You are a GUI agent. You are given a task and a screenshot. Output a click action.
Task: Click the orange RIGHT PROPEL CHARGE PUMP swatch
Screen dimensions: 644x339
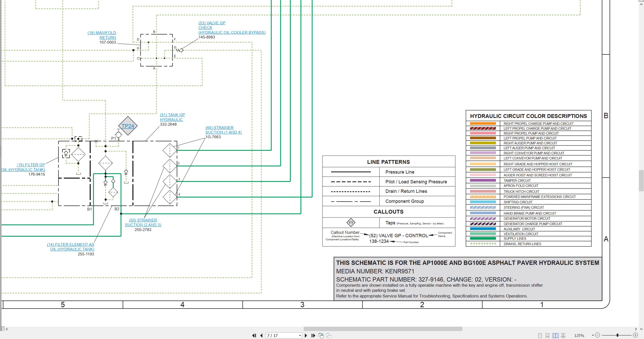pyautogui.click(x=483, y=124)
